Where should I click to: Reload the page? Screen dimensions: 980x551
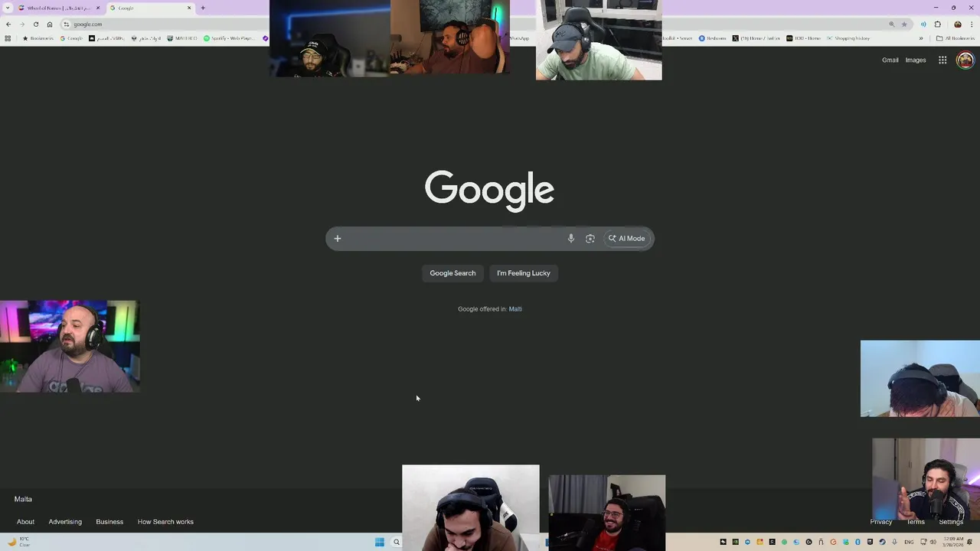tap(36, 24)
